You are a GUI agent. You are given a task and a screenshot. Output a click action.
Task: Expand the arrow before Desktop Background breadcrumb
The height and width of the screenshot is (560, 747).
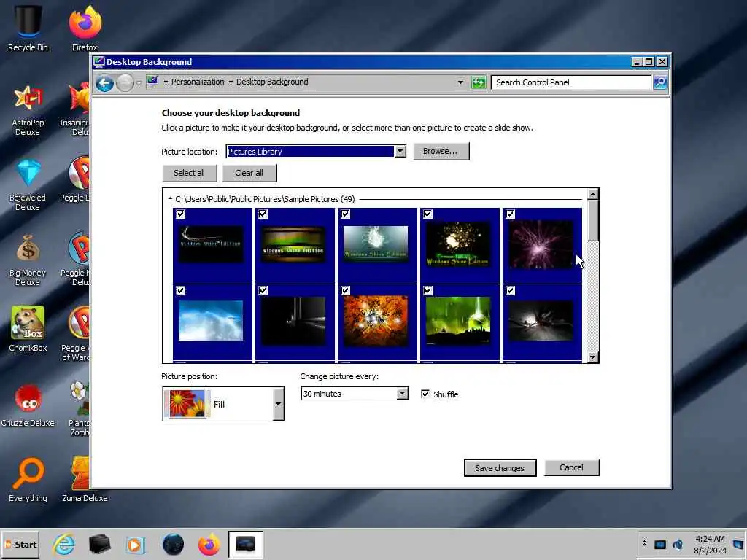231,82
